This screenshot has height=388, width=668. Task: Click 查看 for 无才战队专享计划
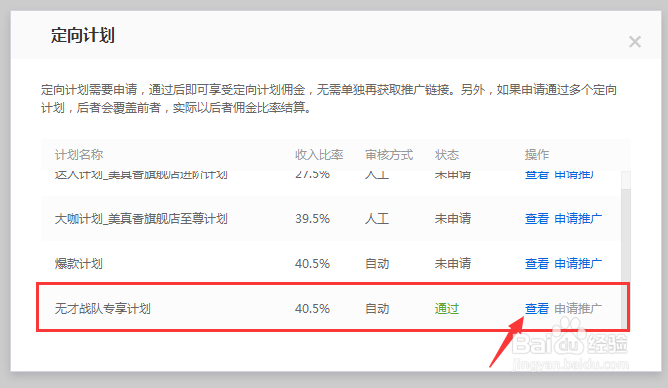(537, 308)
